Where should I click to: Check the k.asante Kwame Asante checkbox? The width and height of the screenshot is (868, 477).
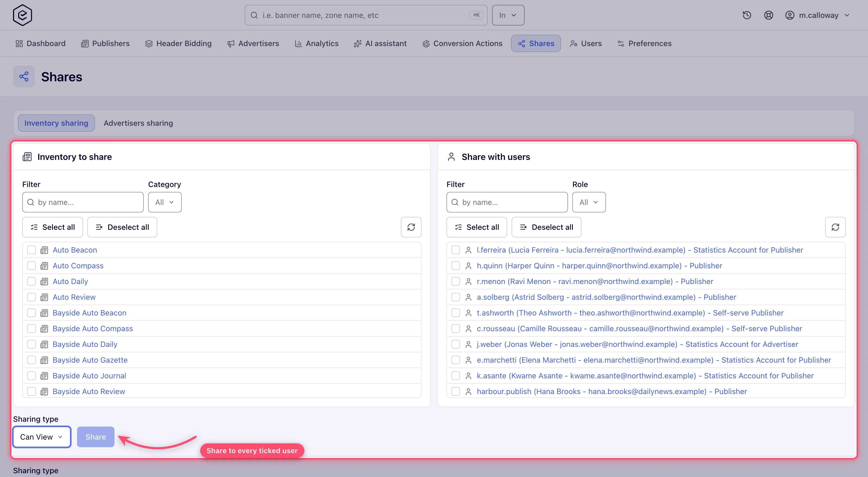[456, 376]
